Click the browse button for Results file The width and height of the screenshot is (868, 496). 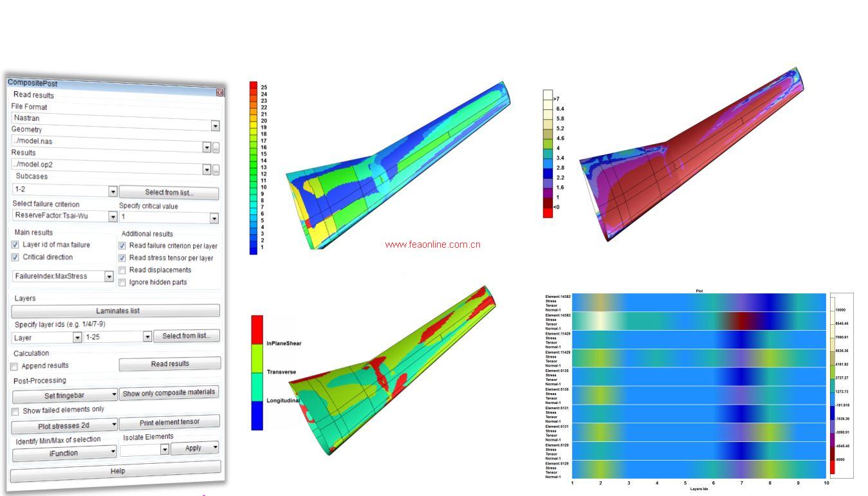point(216,170)
